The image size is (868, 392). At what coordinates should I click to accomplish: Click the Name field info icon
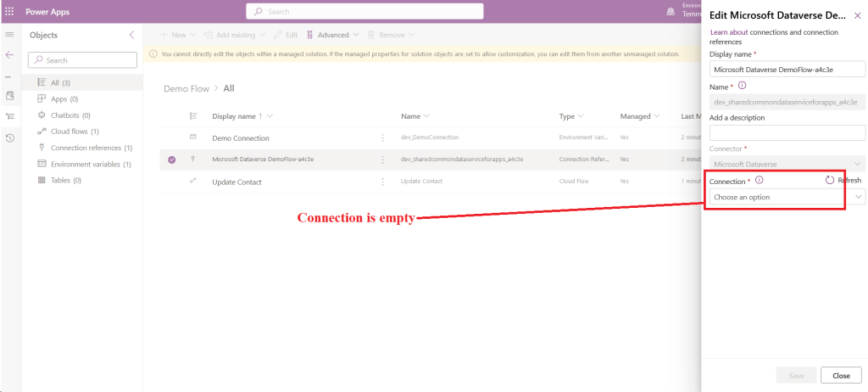pos(743,86)
